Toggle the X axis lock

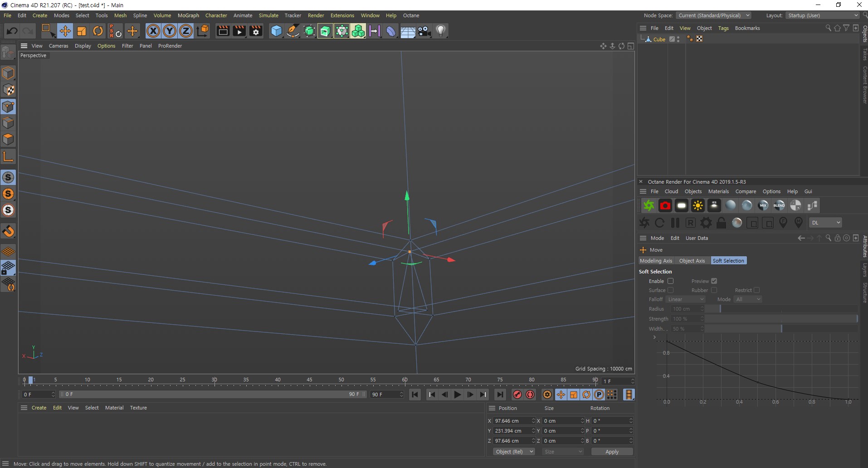pyautogui.click(x=153, y=31)
